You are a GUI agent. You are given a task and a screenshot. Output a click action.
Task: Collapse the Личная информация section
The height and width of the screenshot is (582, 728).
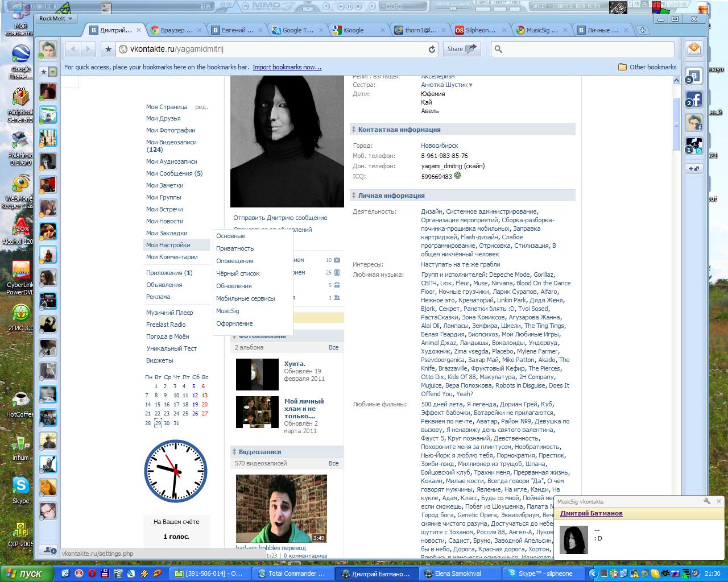354,196
